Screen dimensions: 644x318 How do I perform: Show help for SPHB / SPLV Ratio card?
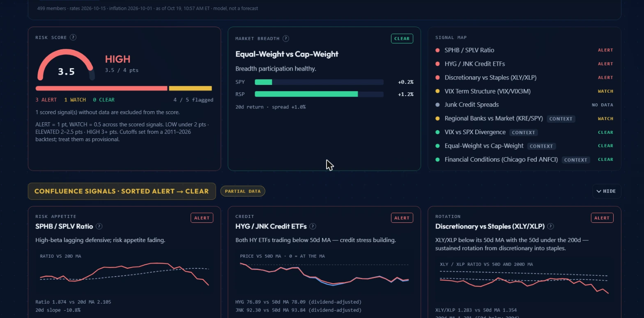tap(99, 226)
